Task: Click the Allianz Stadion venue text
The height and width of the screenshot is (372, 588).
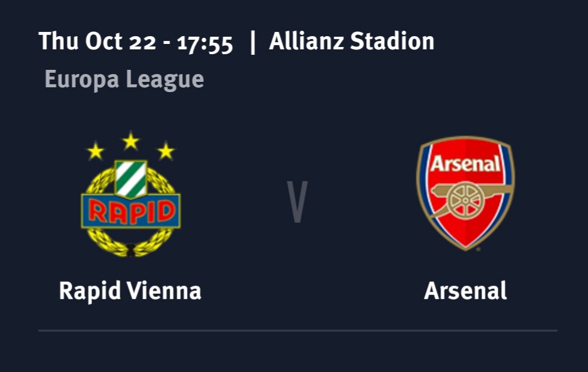Action: (x=351, y=42)
